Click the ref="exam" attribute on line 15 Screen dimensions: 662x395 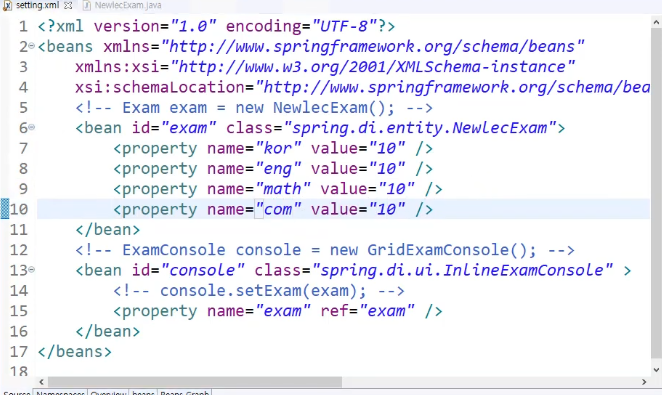point(367,311)
